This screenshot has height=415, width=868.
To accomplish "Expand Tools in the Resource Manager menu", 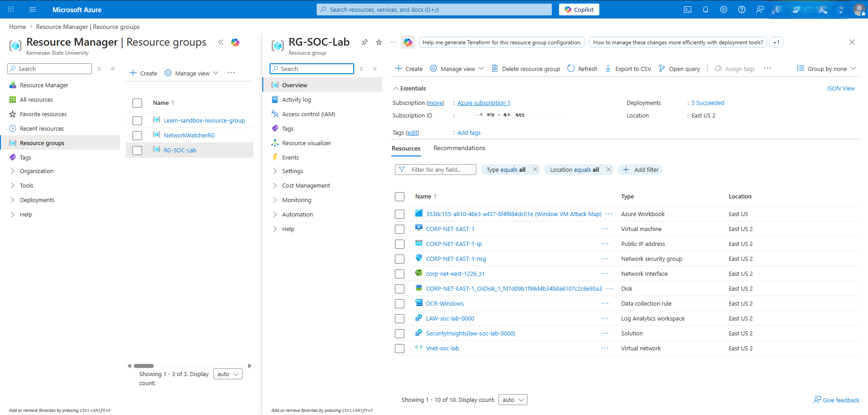I will pos(13,185).
